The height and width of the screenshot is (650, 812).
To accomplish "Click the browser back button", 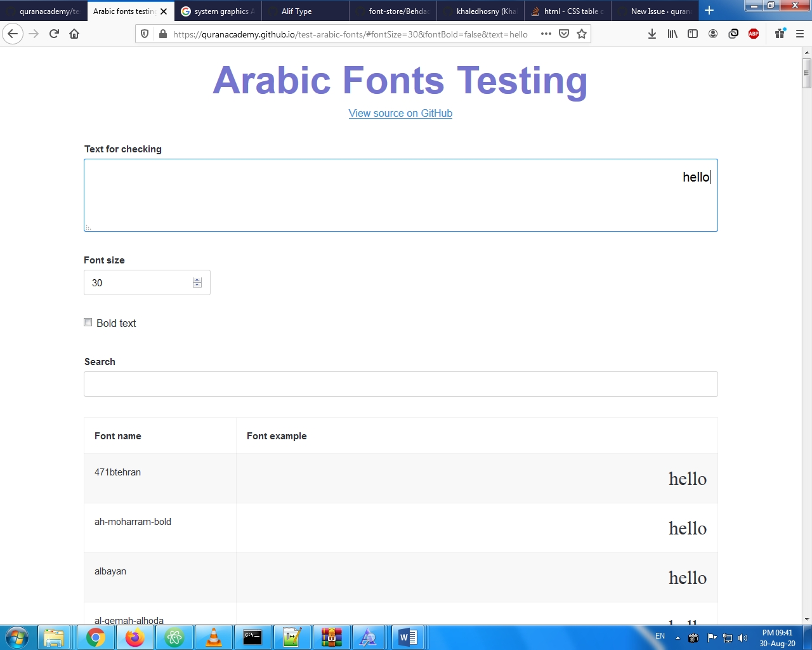I will pyautogui.click(x=13, y=34).
